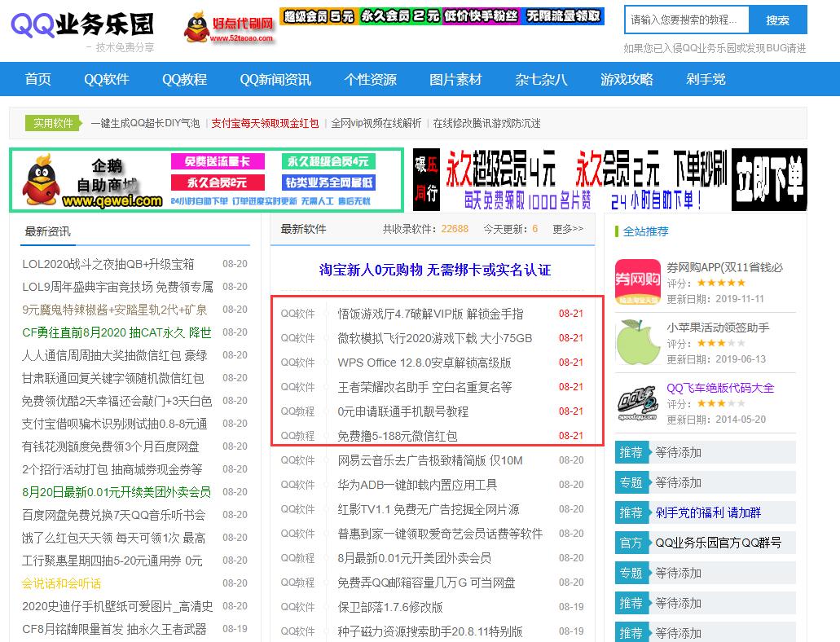Open 保卫部落1.7.6修改版 entry
The height and width of the screenshot is (642, 840).
coord(390,607)
